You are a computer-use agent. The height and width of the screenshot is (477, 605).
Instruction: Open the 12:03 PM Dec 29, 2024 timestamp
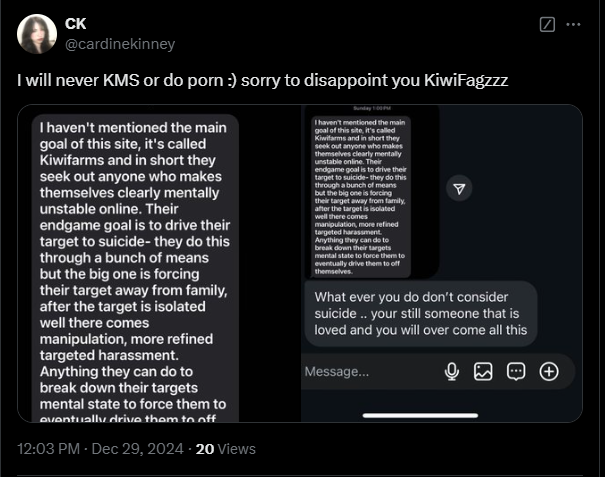(100, 449)
